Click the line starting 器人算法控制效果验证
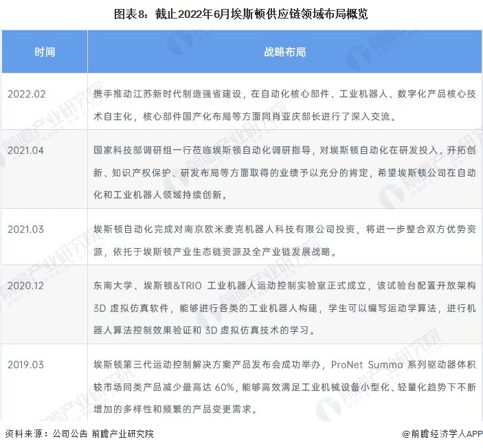 tap(205, 331)
